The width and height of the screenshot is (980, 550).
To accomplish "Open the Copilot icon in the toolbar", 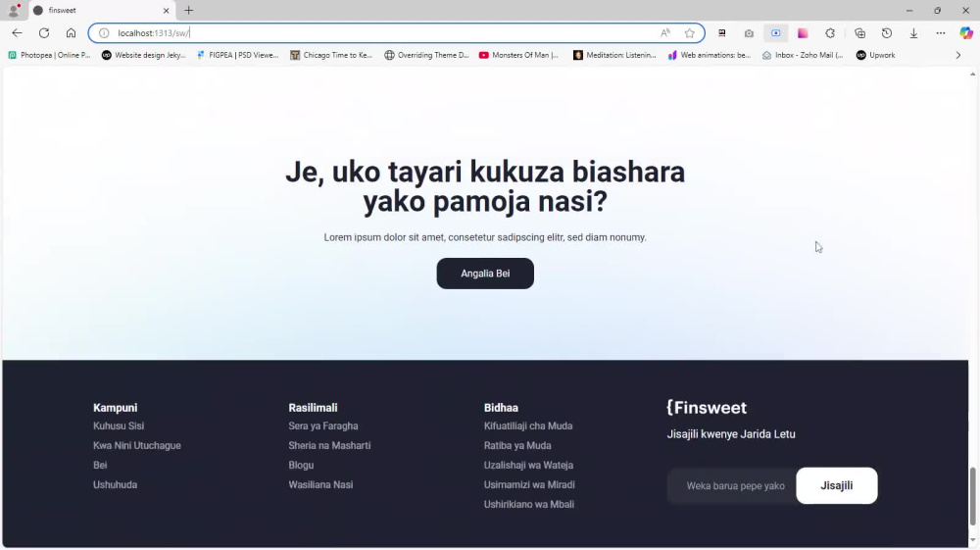I will 966,33.
